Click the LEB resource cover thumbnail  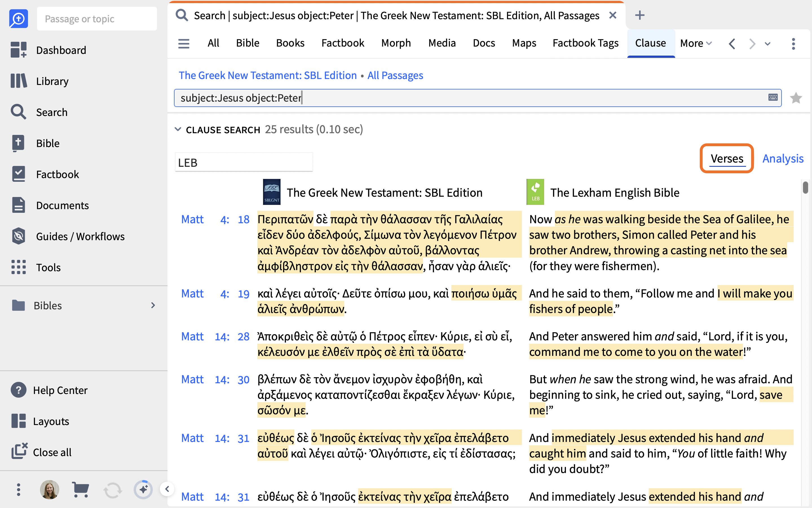tap(535, 192)
